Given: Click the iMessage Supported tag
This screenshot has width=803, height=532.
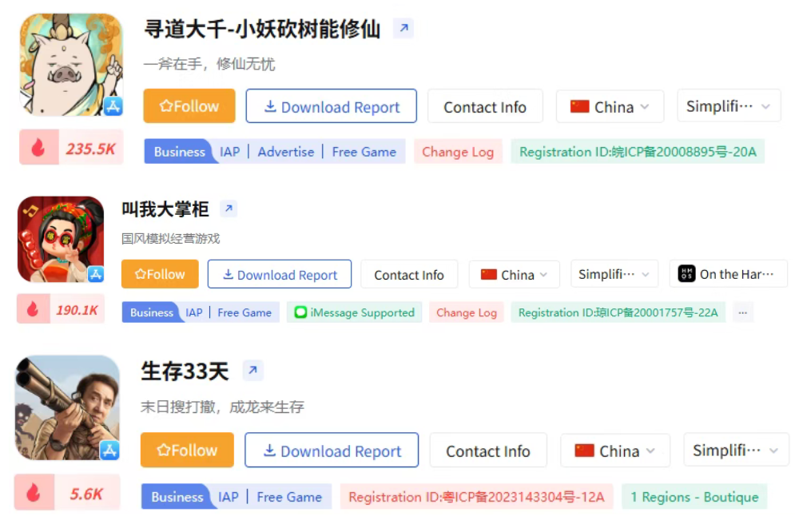Looking at the screenshot, I should pos(355,312).
